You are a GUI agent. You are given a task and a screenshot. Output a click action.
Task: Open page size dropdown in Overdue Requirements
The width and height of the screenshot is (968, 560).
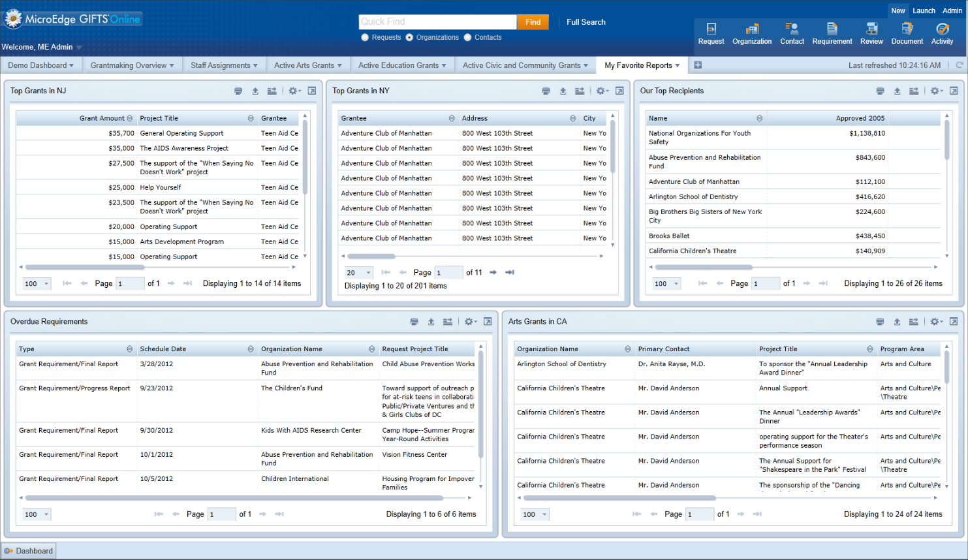pos(46,515)
